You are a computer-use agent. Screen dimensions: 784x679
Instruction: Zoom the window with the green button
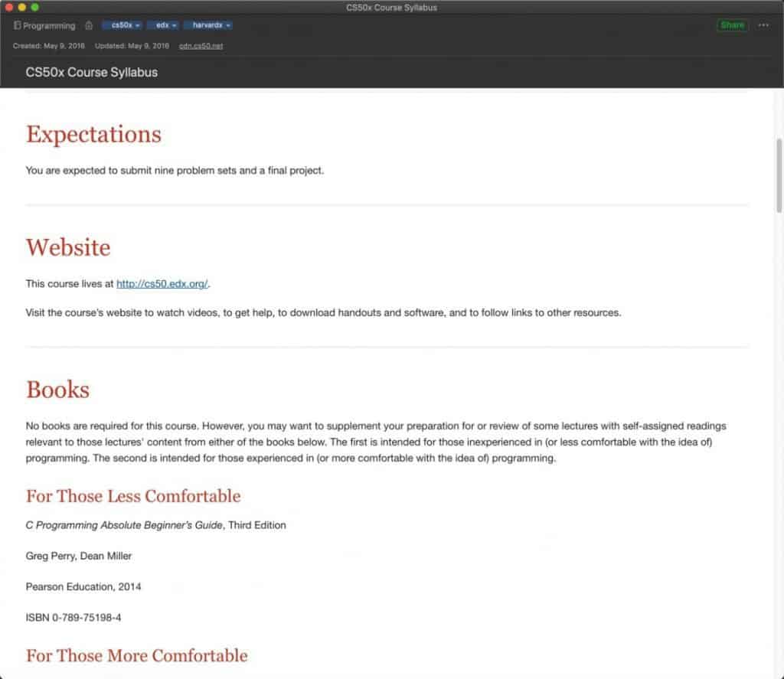tap(35, 7)
